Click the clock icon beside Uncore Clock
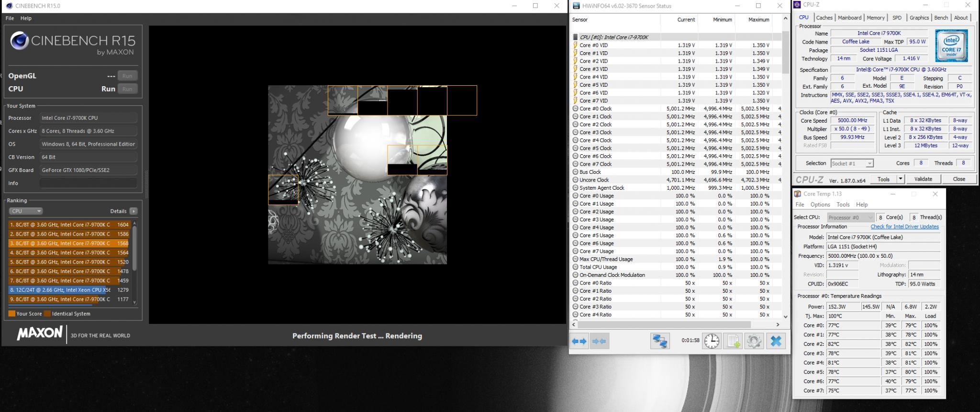Image resolution: width=980 pixels, height=412 pixels. click(575, 180)
